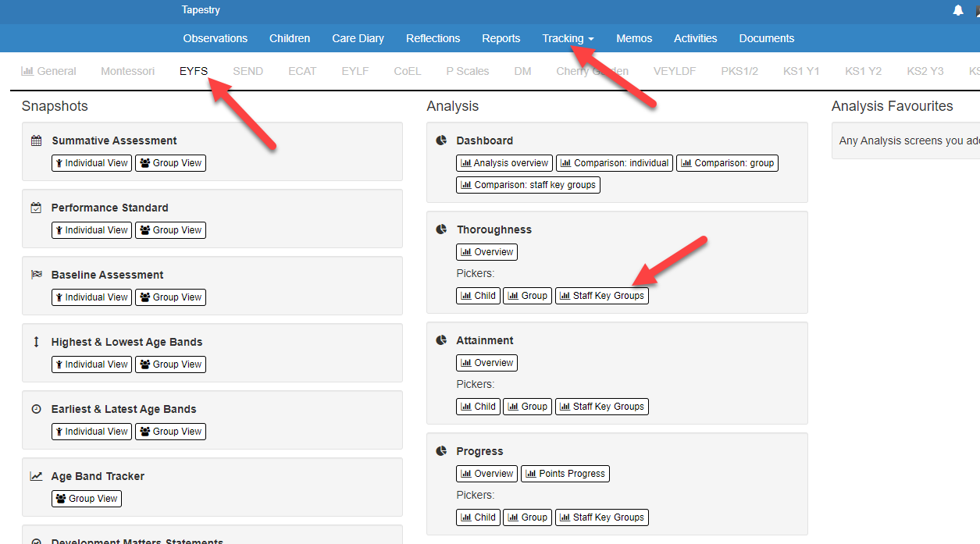Open Summative Assessment Group View
The height and width of the screenshot is (544, 980).
tap(170, 163)
